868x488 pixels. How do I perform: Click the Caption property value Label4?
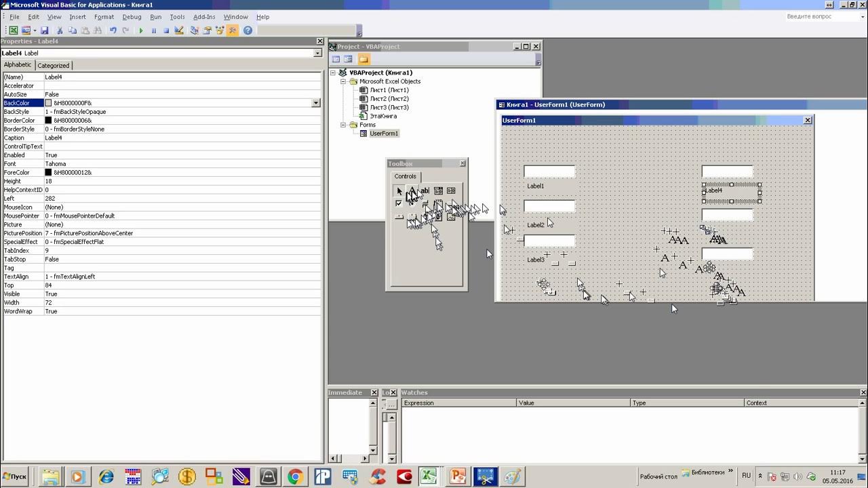click(x=182, y=138)
